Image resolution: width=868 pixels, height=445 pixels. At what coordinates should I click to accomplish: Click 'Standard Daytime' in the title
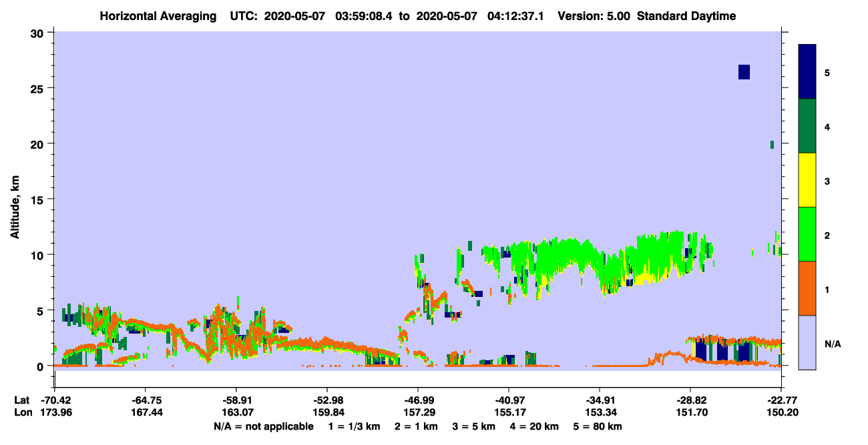pos(686,16)
